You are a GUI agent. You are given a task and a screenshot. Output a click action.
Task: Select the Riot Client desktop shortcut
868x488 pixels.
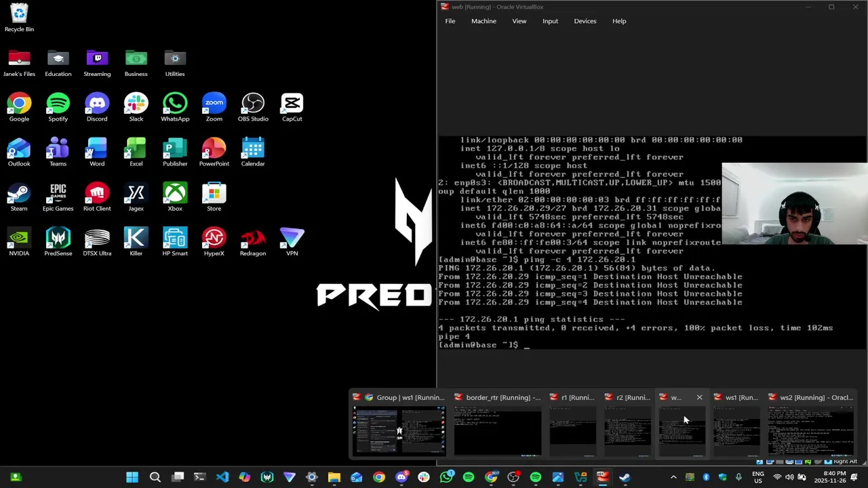tap(97, 197)
